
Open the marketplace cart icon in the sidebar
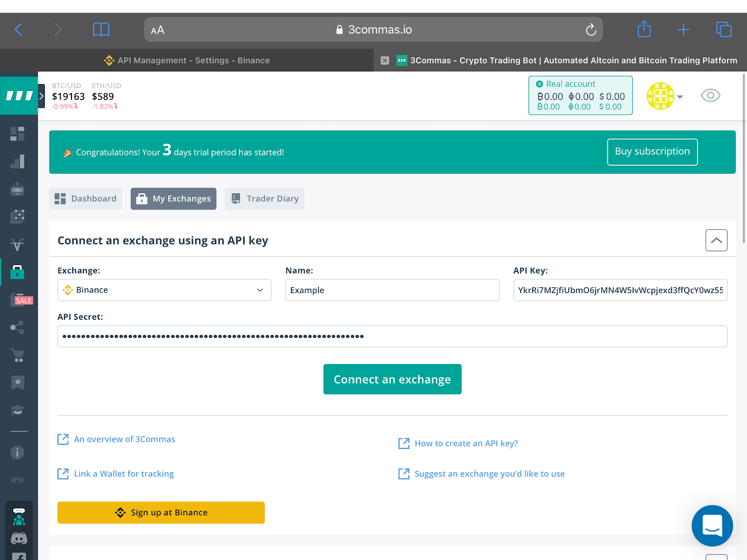pos(17,355)
